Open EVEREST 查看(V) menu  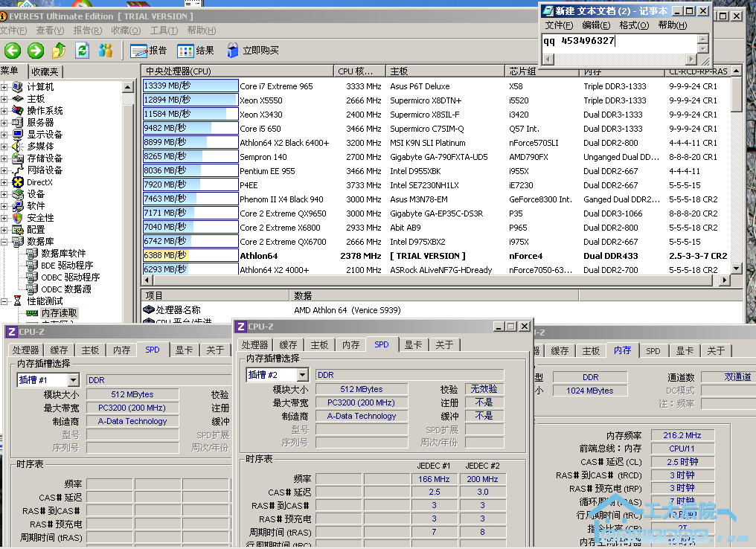click(x=50, y=30)
